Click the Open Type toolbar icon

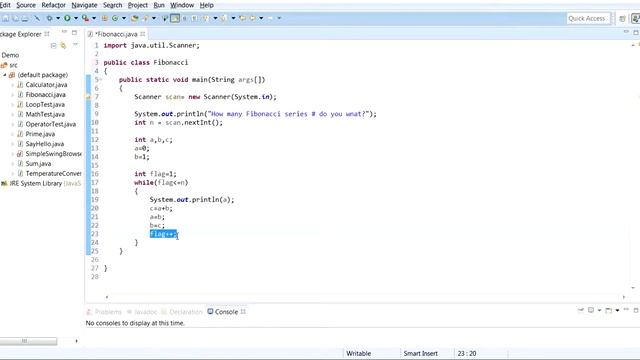click(134, 18)
